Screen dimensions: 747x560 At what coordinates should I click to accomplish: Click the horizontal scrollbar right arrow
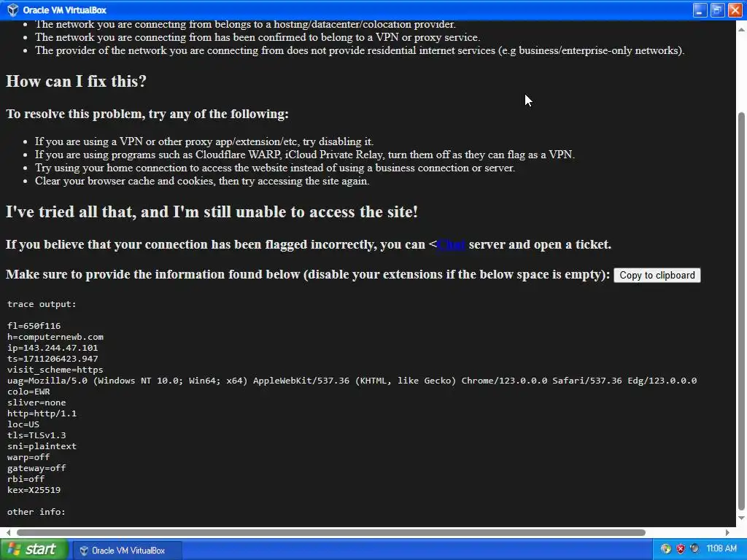[727, 532]
